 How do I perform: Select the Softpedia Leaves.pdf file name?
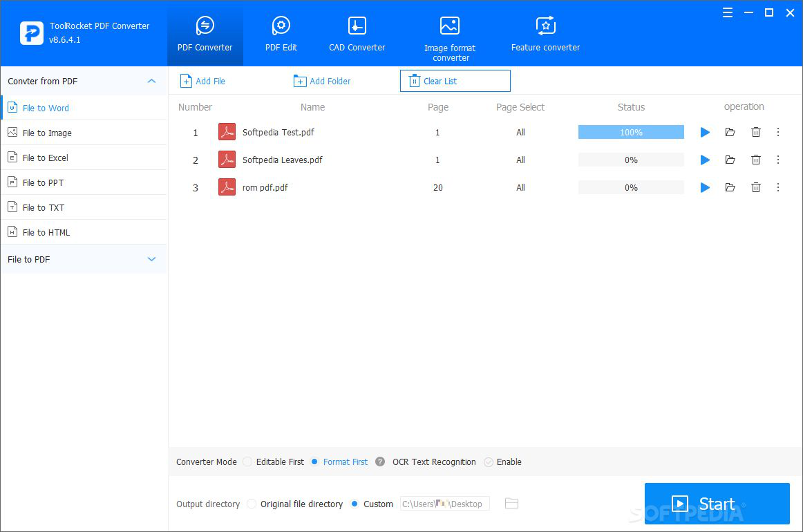click(x=282, y=160)
